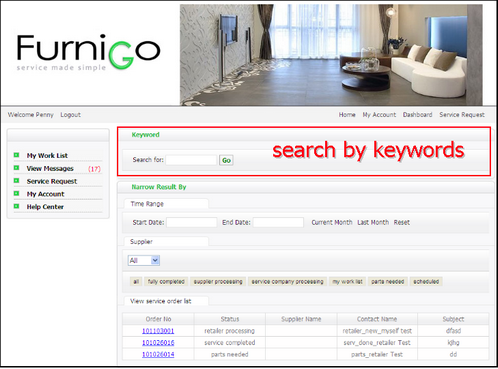
Task: Click the green bullet beside View Messages
Action: pos(16,168)
